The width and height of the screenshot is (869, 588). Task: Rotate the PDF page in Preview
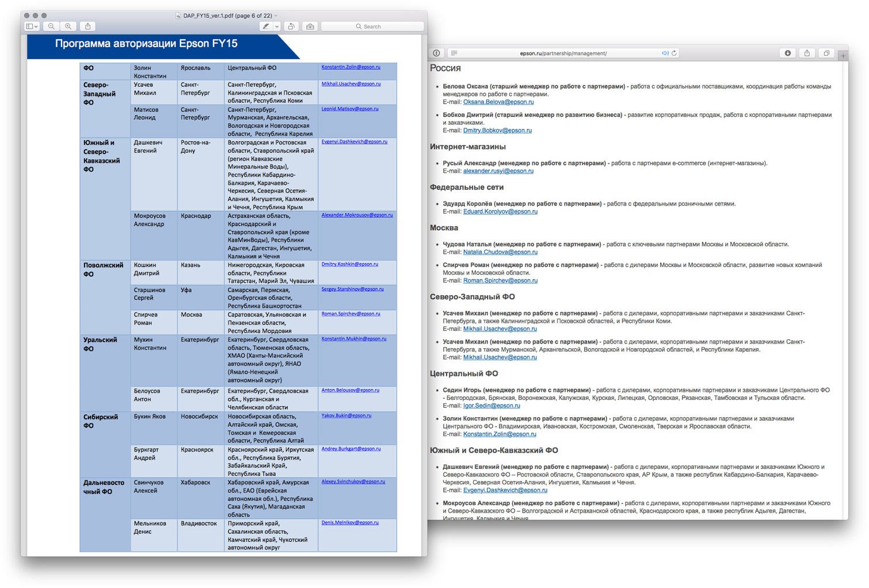tap(291, 26)
